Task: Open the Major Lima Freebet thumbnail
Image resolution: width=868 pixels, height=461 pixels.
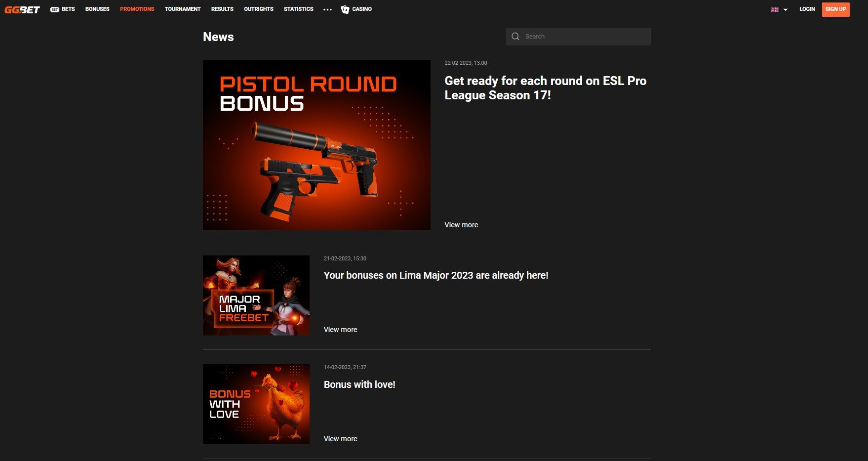Action: [x=256, y=295]
